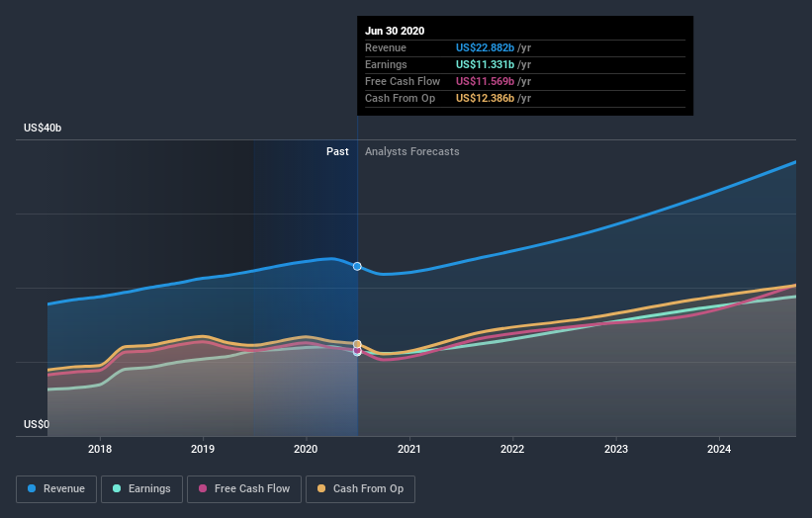Click the US$12.386b cash from op value
812x518 pixels.
[x=485, y=98]
